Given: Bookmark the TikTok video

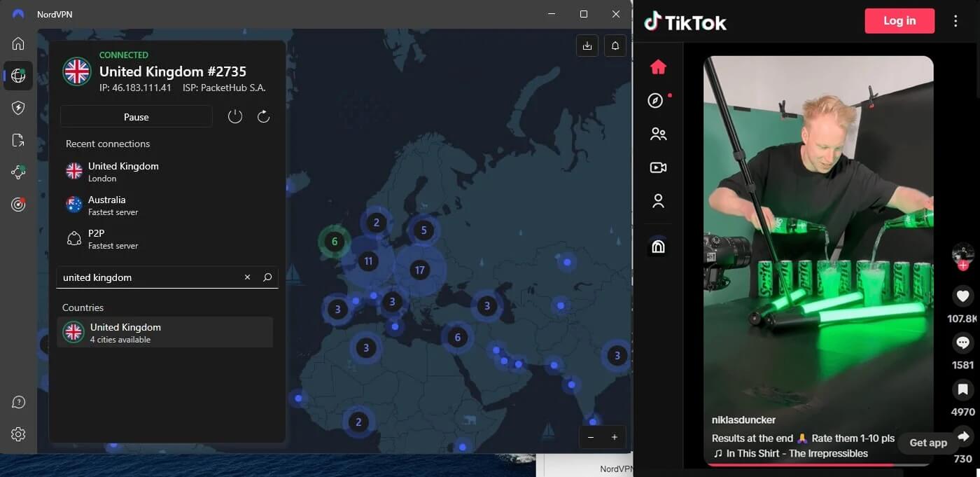Looking at the screenshot, I should [x=962, y=389].
